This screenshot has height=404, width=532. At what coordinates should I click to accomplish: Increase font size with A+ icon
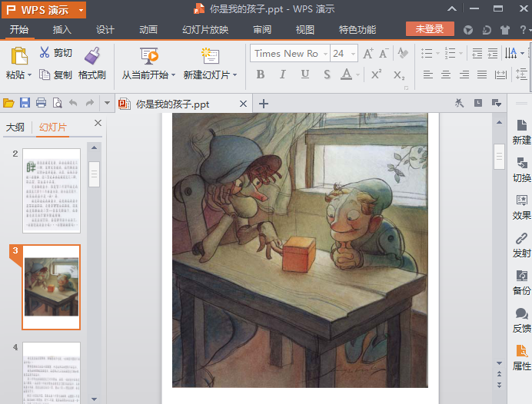point(368,53)
